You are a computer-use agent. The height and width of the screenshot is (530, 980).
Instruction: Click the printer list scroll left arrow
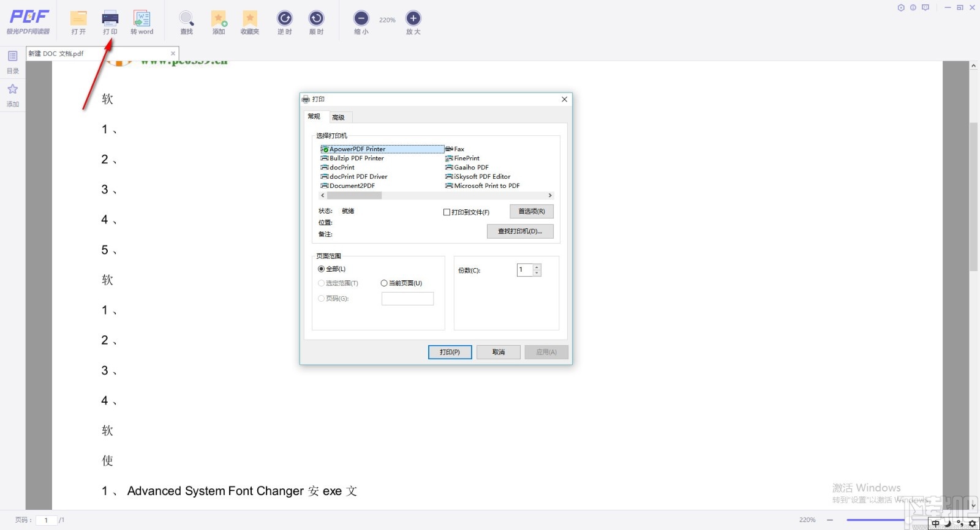pos(323,195)
